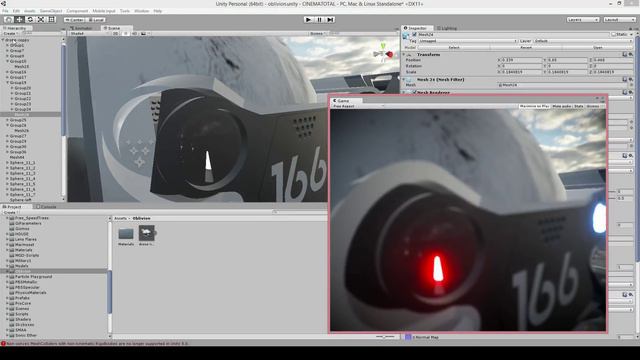The image size is (640, 360).
Task: Select Group17 in the Hierarchy
Action: (x=18, y=77)
